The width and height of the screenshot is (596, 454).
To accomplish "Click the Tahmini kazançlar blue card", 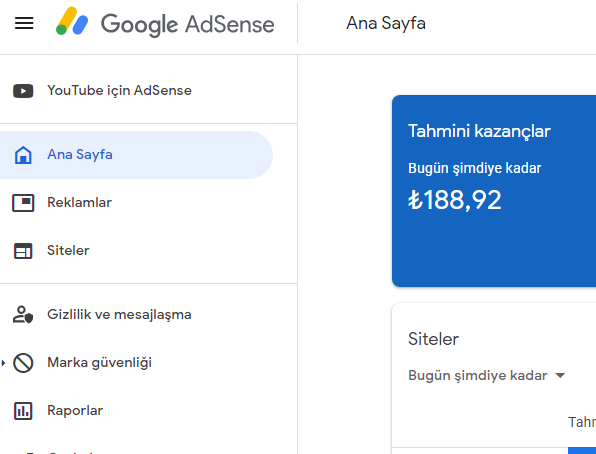I will tap(494, 191).
